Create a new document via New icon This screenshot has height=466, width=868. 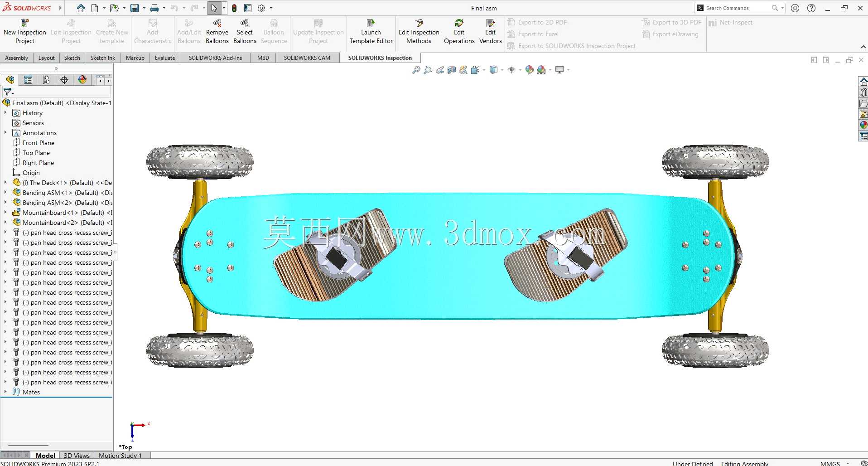pos(95,8)
